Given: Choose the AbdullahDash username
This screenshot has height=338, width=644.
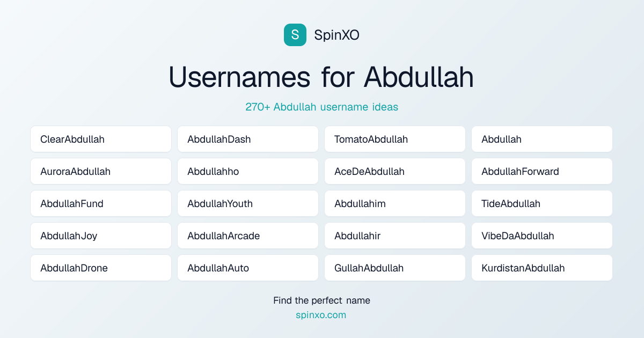Looking at the screenshot, I should (x=248, y=139).
